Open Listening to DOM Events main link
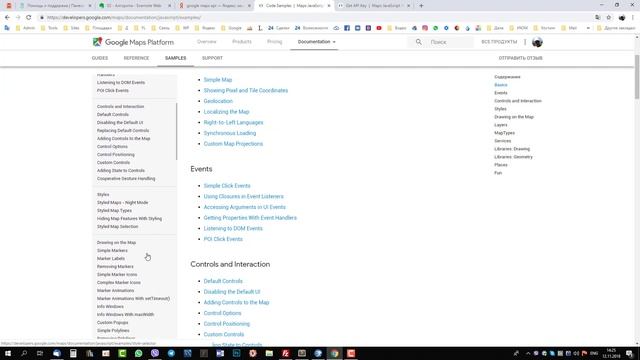640x360 pixels. pos(233,229)
